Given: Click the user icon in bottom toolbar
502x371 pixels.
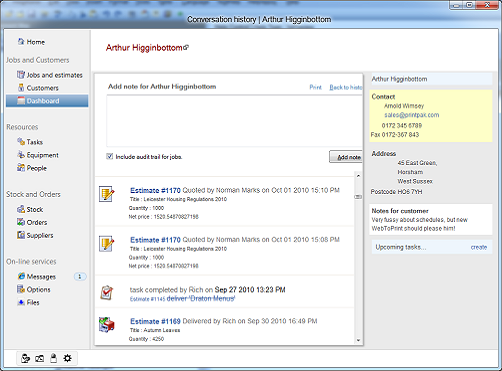Looking at the screenshot, I should click(x=25, y=358).
